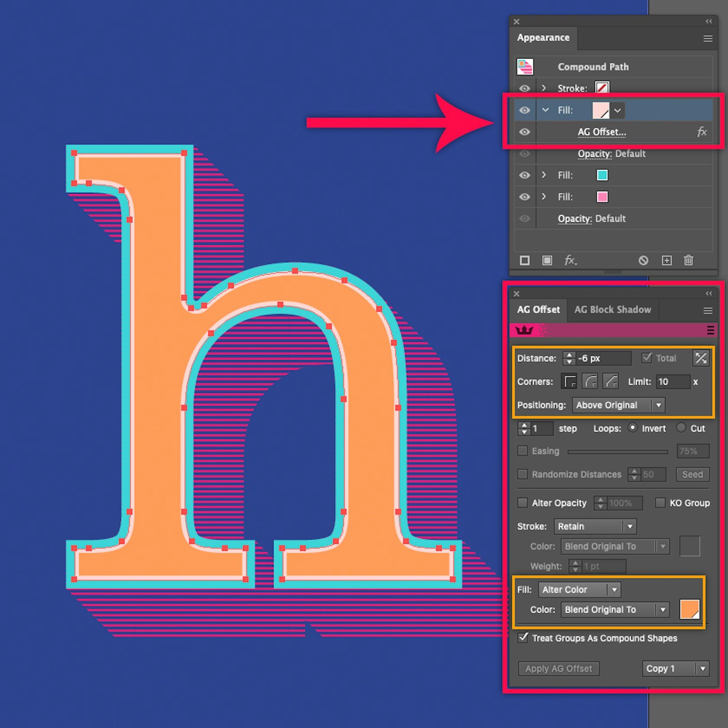
Task: Select the rounded Corners icon
Action: [590, 382]
